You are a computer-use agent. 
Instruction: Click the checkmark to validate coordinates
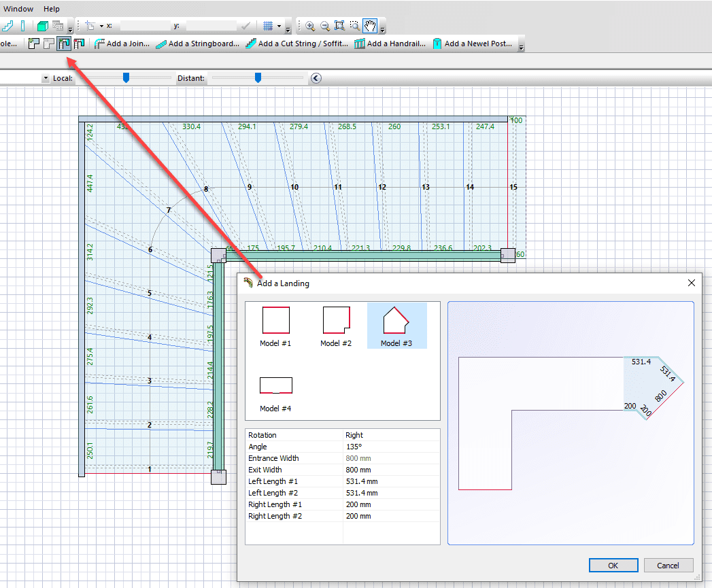point(246,26)
